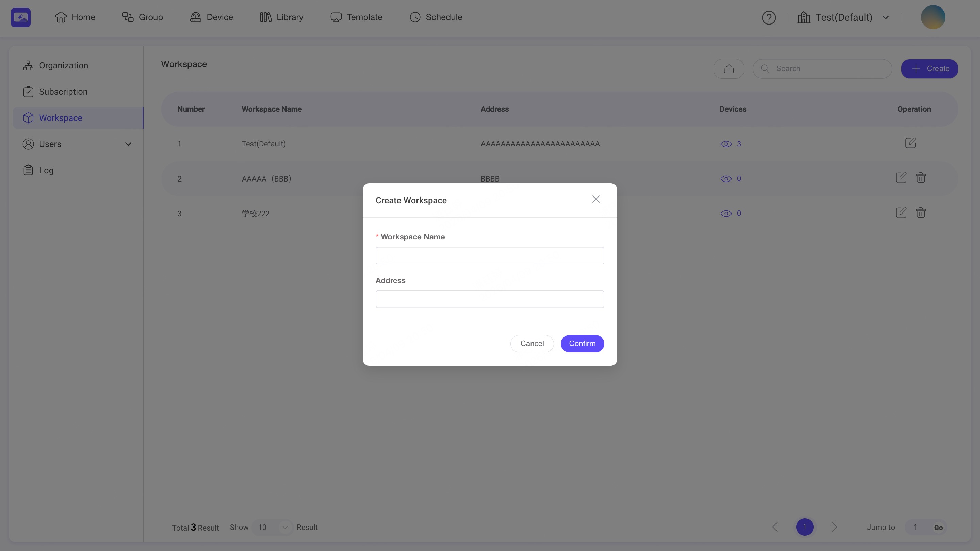The height and width of the screenshot is (551, 980).
Task: Click the export upload icon button
Action: point(729,69)
